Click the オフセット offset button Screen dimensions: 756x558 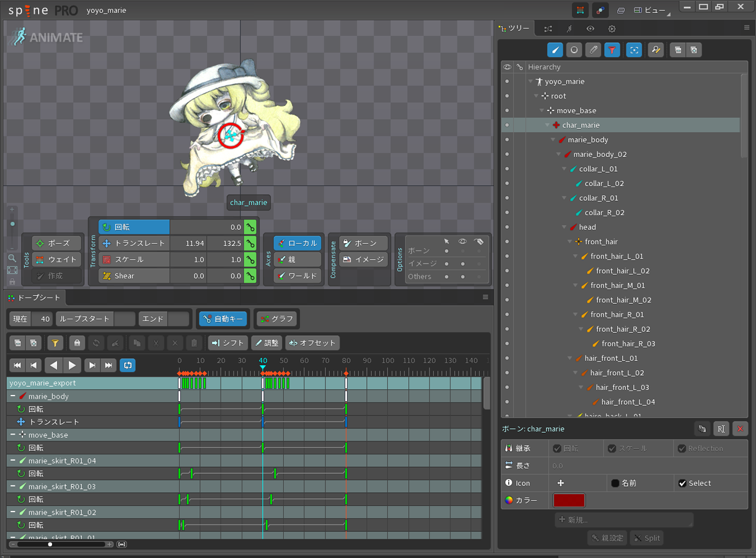click(312, 343)
